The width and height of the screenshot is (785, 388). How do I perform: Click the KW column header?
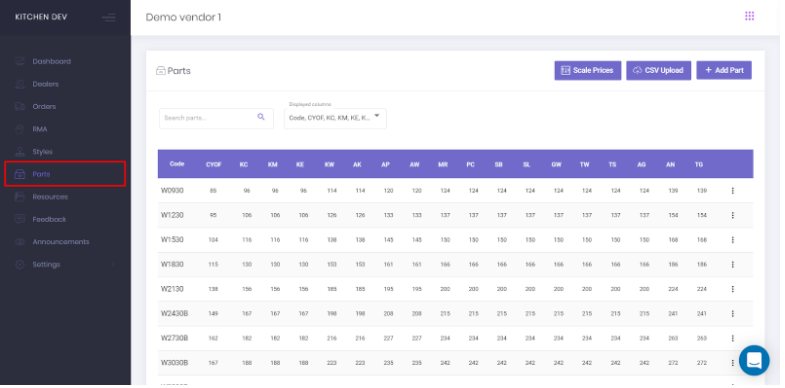329,164
